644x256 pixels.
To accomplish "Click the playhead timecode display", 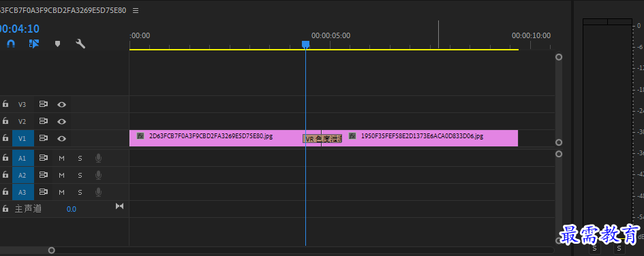I will 19,29.
